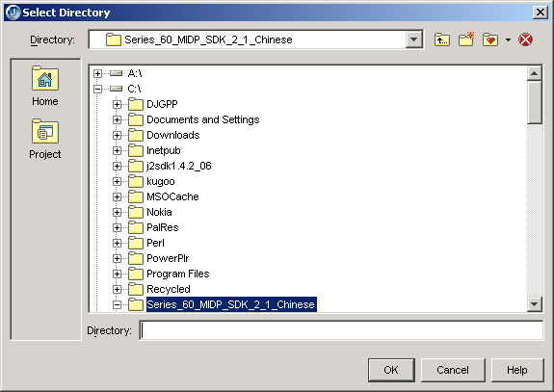Open the Directory combo box dropdown
Viewport: 554px width, 392px height.
[414, 39]
